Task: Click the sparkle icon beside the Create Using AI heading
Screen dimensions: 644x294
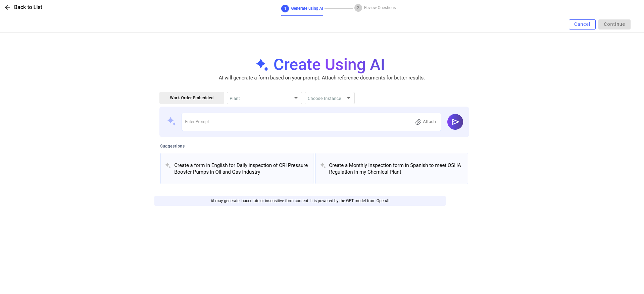Action: (x=262, y=65)
